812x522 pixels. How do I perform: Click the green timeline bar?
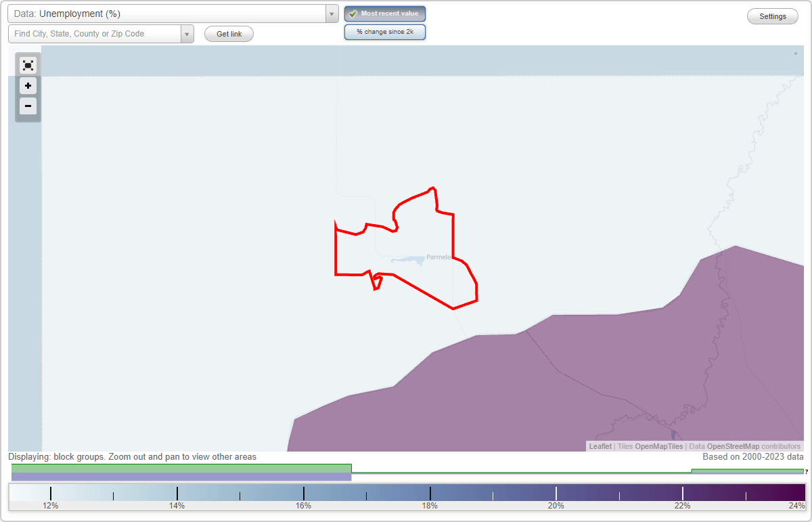[181, 469]
